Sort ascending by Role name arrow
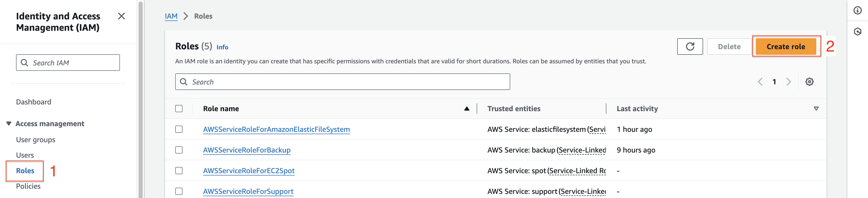Viewport: 868px width, 198px height. [x=467, y=109]
